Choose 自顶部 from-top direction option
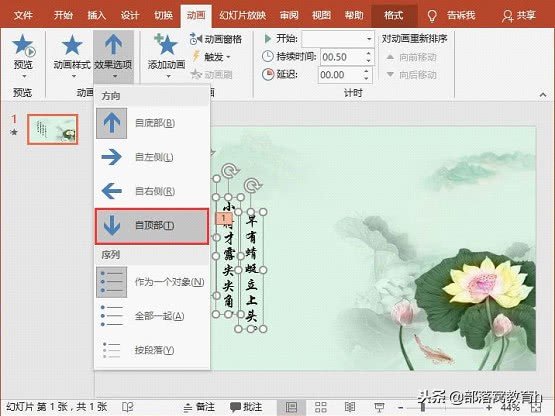This screenshot has width=555, height=416. [x=152, y=226]
